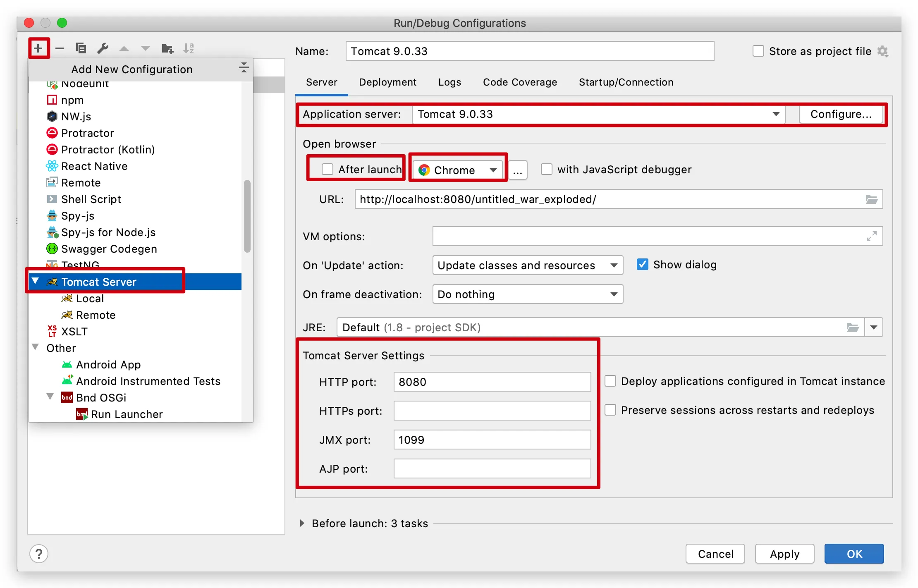Collapse the Other group

coord(36,347)
